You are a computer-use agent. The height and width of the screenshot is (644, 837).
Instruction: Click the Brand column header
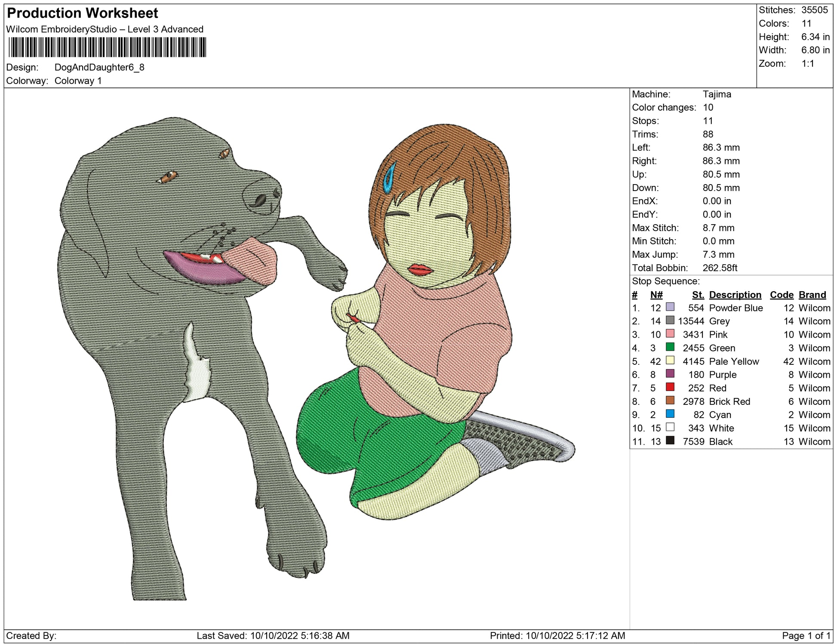(812, 295)
